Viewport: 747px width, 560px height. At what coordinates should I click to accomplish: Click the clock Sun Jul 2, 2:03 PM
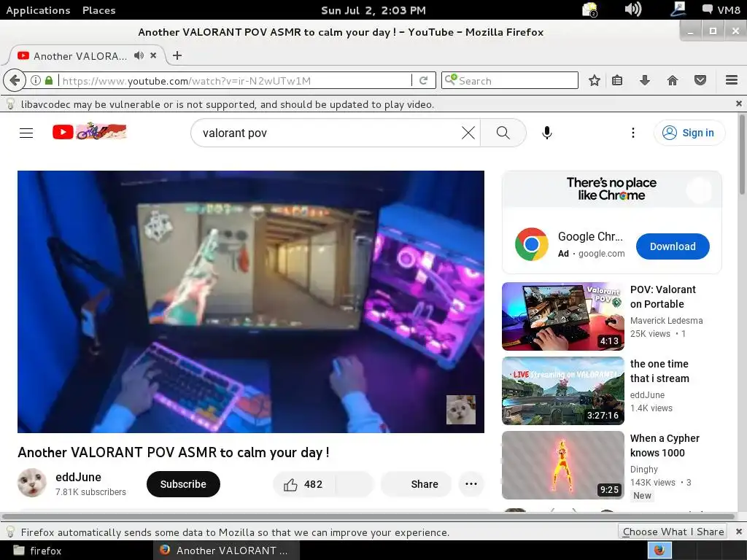click(373, 10)
